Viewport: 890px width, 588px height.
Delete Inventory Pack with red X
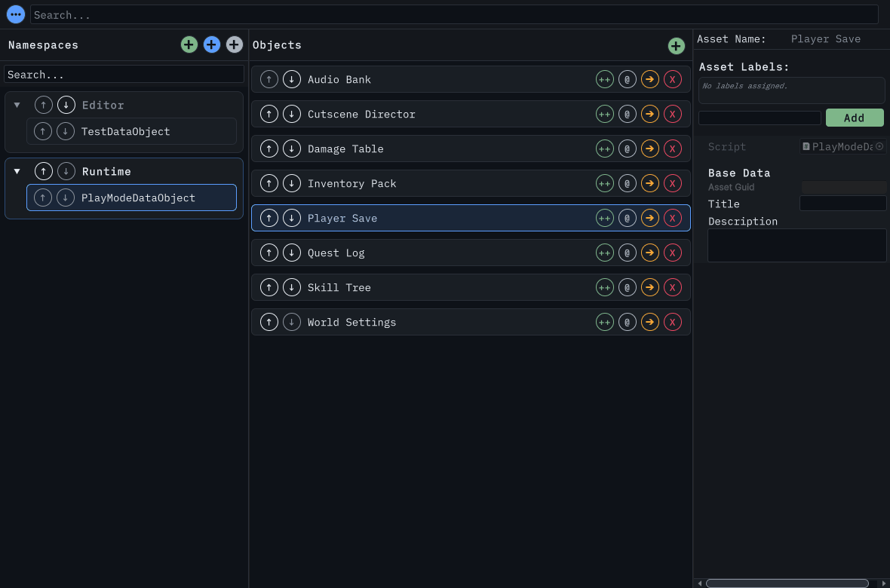(673, 183)
